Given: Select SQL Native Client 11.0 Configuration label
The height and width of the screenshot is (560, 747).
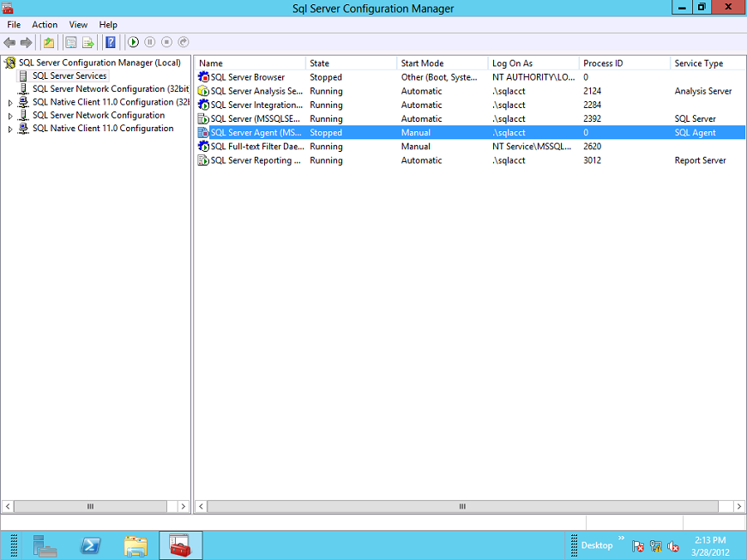Looking at the screenshot, I should coord(103,128).
